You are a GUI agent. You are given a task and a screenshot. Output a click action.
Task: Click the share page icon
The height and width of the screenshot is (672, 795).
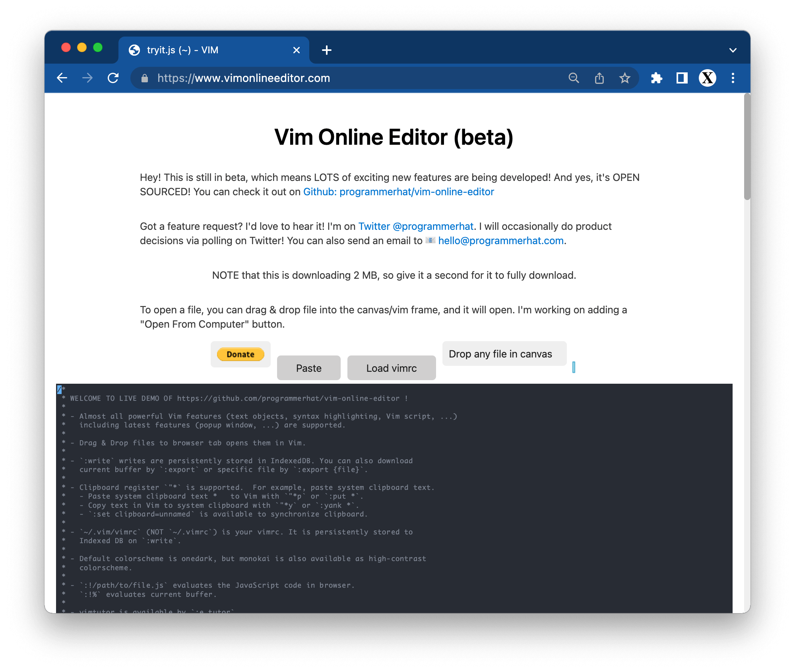[x=599, y=78]
